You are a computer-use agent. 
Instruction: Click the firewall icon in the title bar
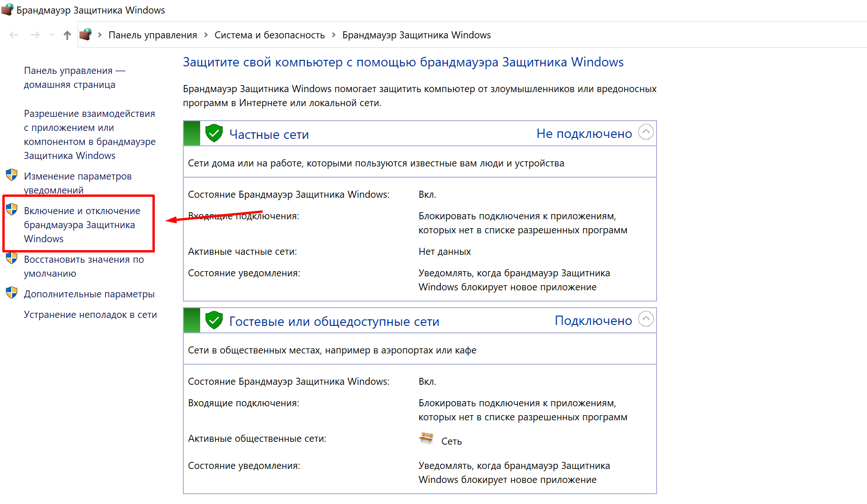(7, 10)
